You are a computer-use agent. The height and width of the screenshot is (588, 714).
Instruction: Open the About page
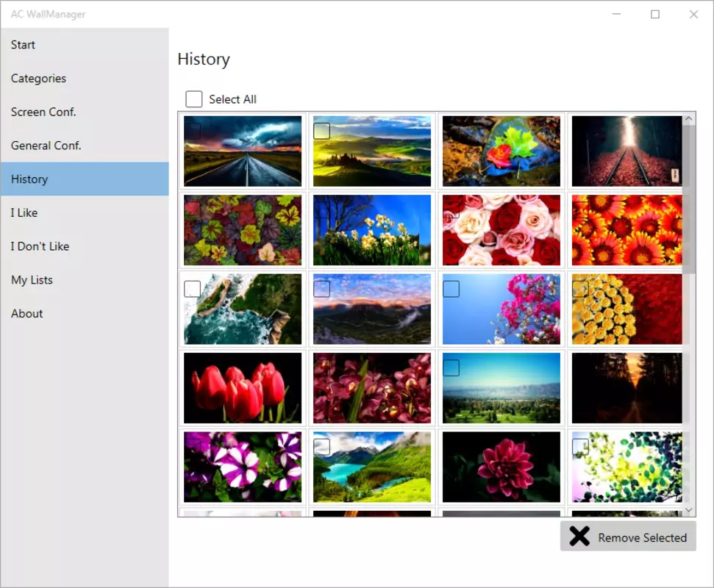[x=85, y=314]
